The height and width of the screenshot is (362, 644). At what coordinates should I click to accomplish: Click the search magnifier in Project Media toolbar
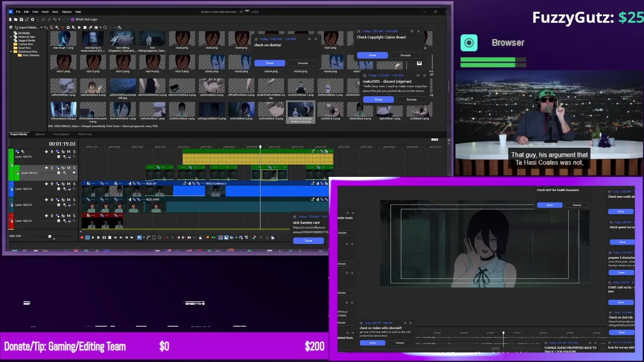point(105,27)
